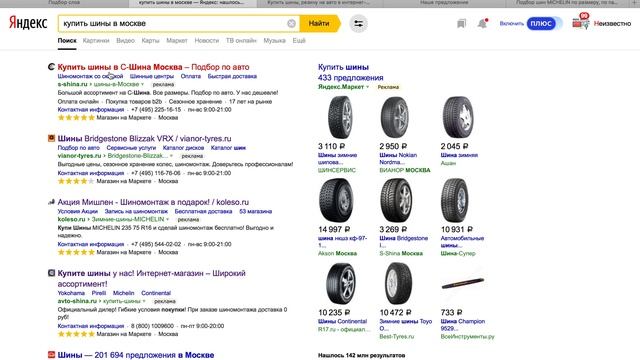Open Зимние шины Toyo product link
Screen dimensions: 640x360
tap(406, 325)
